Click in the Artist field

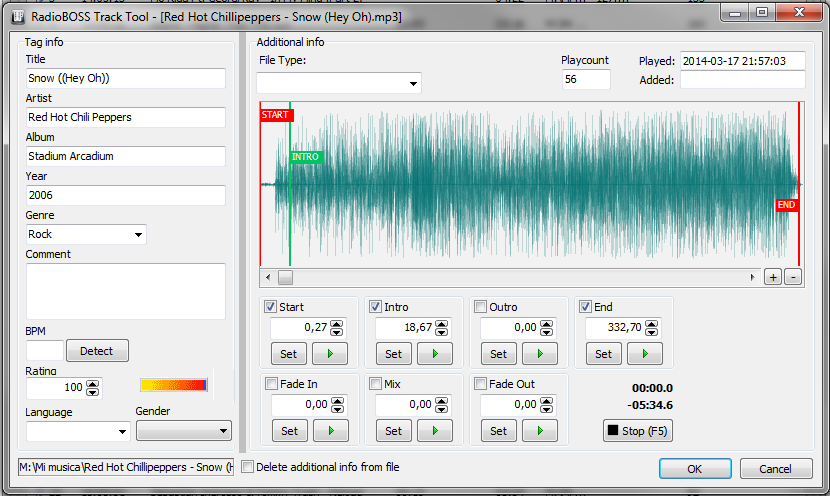(125, 117)
